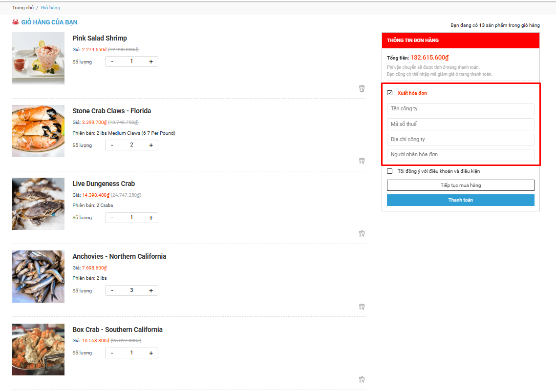Viewport: 556px width, 392px height.
Task: Click GIỎ HÀNG CỦA BẠN heading
Action: point(49,22)
